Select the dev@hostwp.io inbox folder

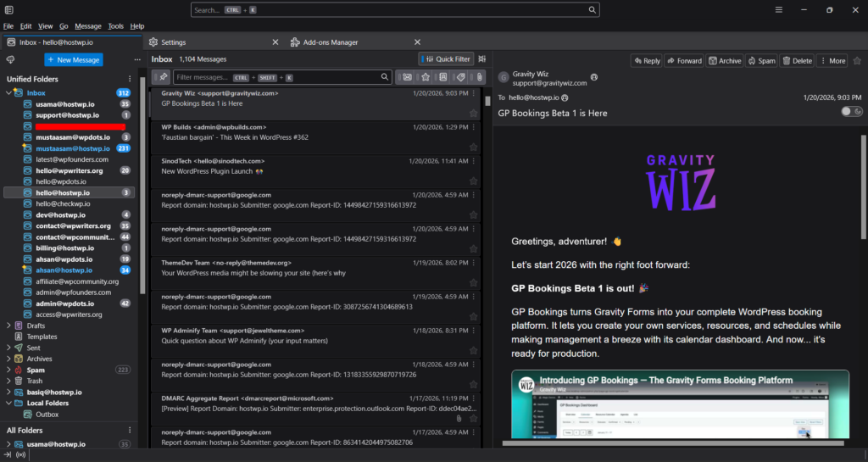point(70,214)
